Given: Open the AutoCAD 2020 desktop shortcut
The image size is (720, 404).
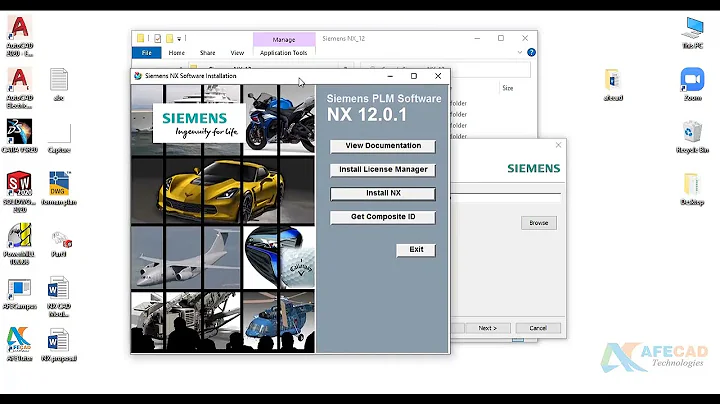Looking at the screenshot, I should point(20,36).
